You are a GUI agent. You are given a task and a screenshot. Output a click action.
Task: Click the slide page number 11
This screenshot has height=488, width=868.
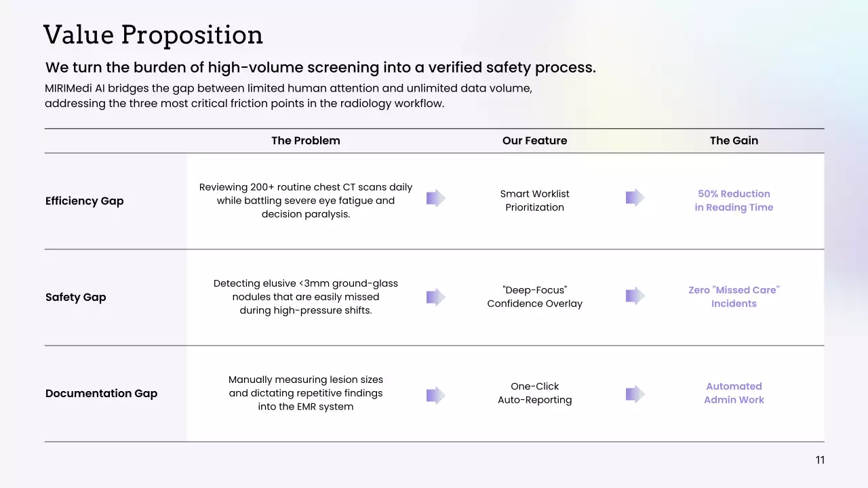point(820,460)
